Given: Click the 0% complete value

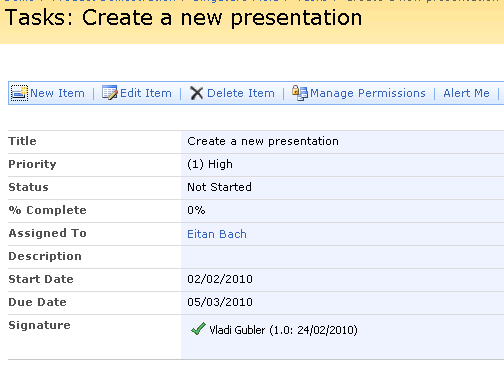Looking at the screenshot, I should pos(196,210).
